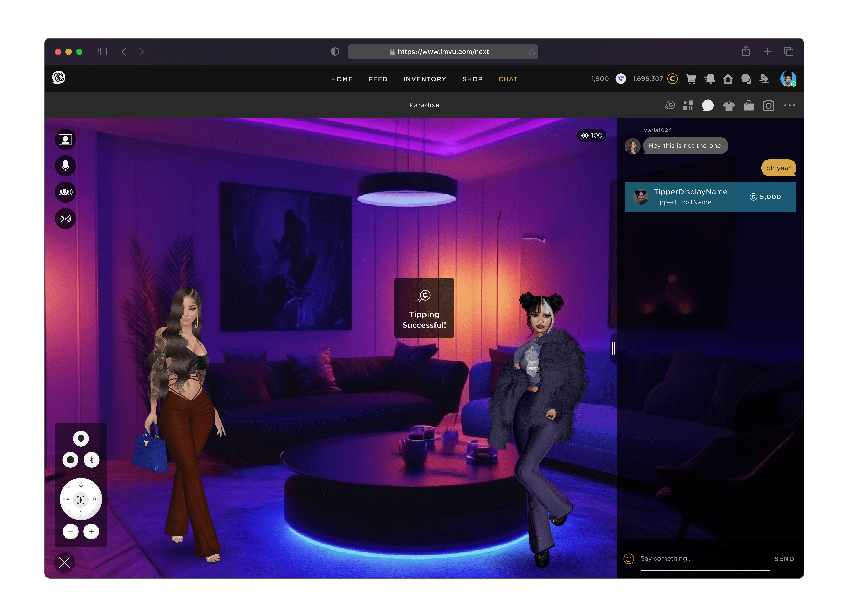
Task: Click the camera snapshot icon
Action: [x=768, y=105]
